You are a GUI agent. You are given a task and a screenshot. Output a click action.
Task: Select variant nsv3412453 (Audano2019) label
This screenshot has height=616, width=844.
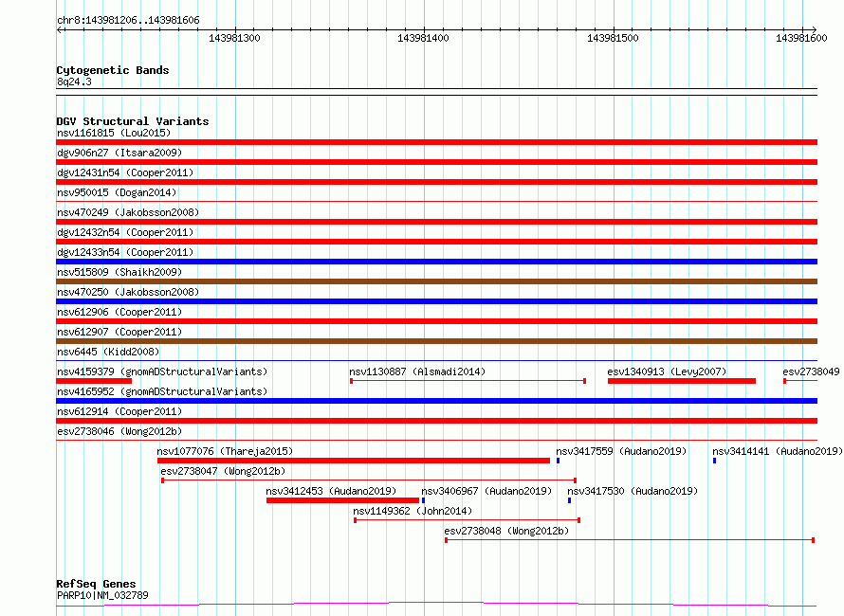point(331,491)
